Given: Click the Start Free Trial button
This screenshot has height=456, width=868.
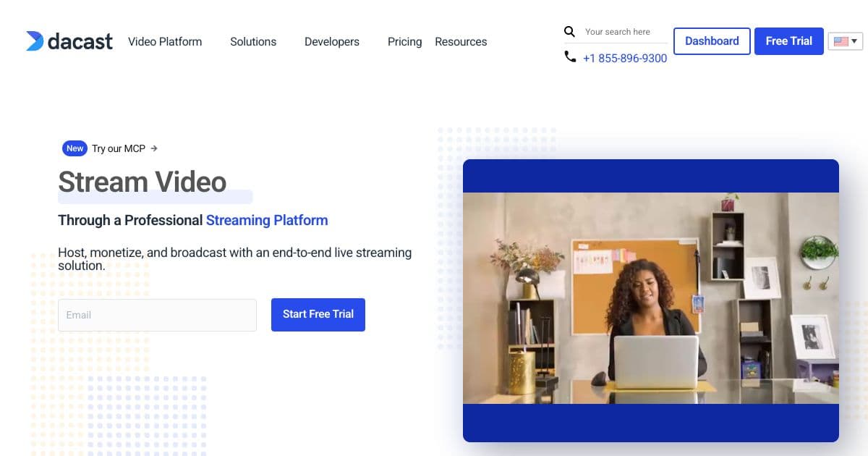Looking at the screenshot, I should tap(318, 314).
